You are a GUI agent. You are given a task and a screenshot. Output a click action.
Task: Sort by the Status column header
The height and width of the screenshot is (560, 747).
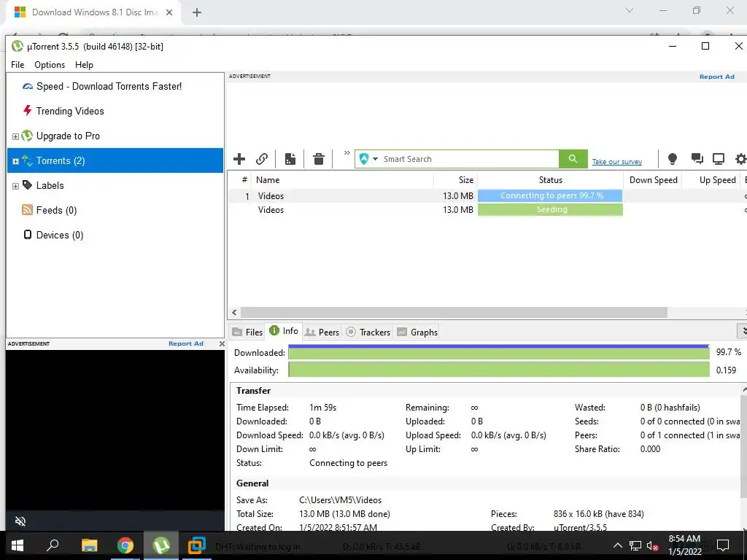550,180
